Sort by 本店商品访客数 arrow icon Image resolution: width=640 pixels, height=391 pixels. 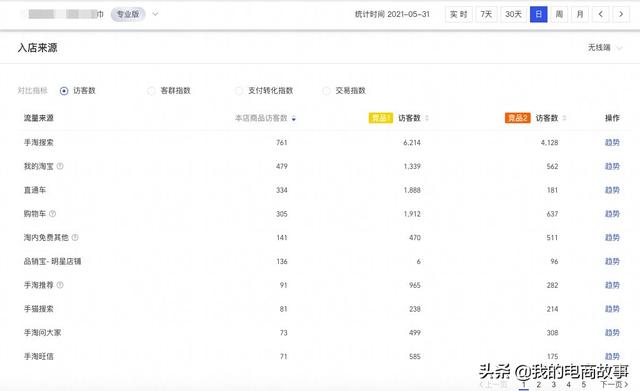click(293, 118)
